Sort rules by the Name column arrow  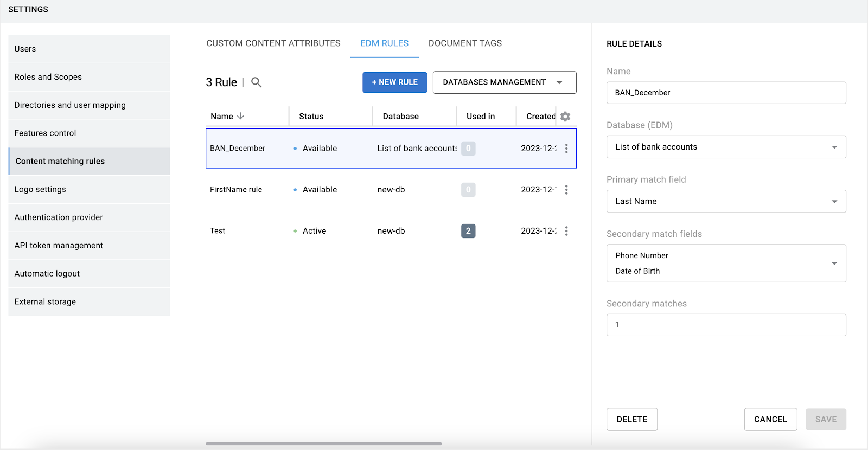241,117
